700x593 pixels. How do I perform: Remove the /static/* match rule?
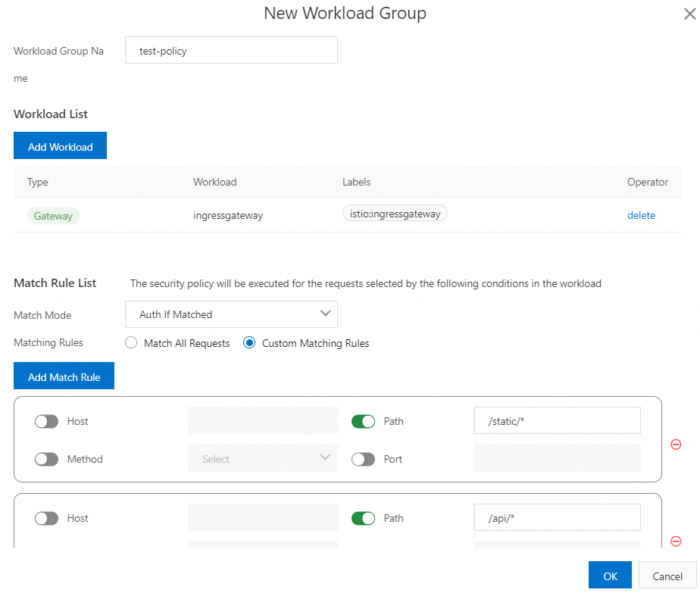click(x=676, y=445)
